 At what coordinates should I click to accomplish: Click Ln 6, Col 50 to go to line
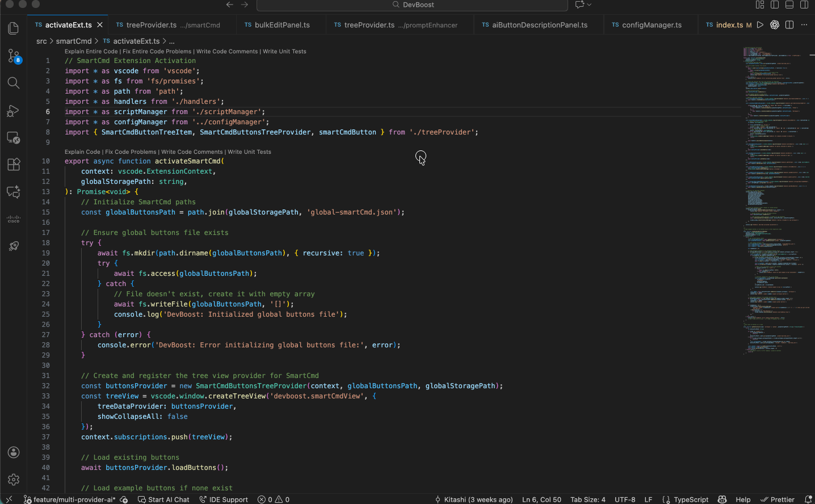(541, 499)
